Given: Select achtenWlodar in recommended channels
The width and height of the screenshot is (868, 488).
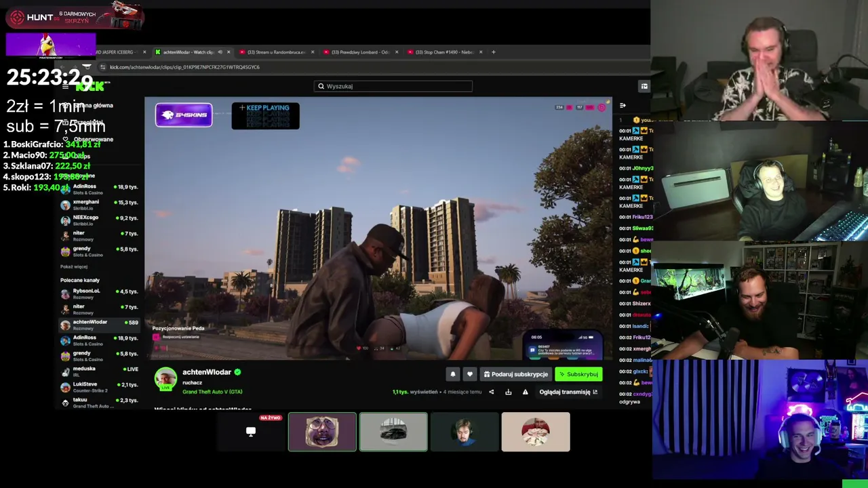Looking at the screenshot, I should (100, 325).
